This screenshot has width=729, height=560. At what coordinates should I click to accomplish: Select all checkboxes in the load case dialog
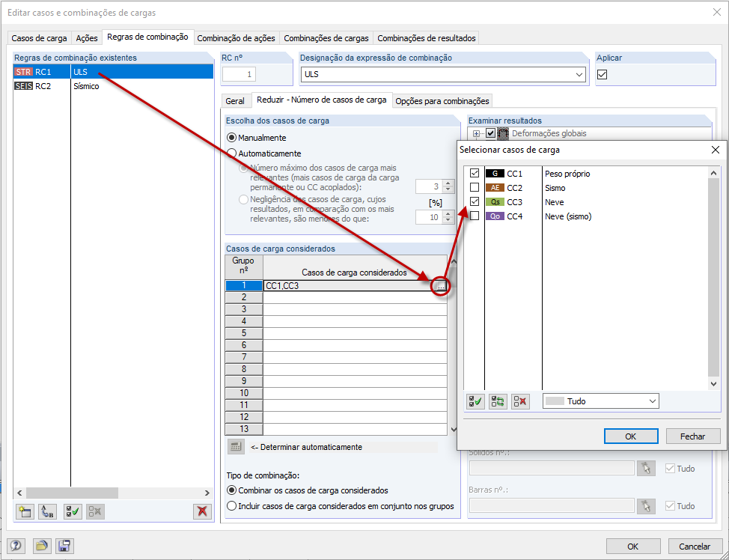(x=475, y=401)
